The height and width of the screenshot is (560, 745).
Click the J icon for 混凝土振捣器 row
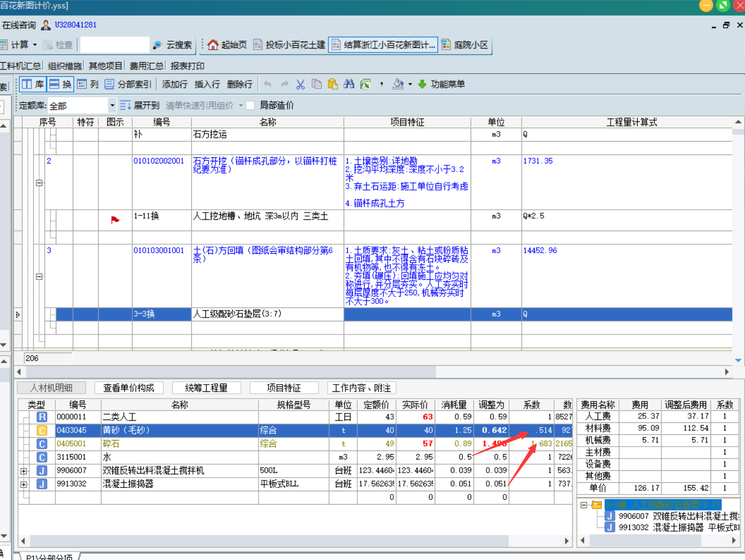(42, 484)
